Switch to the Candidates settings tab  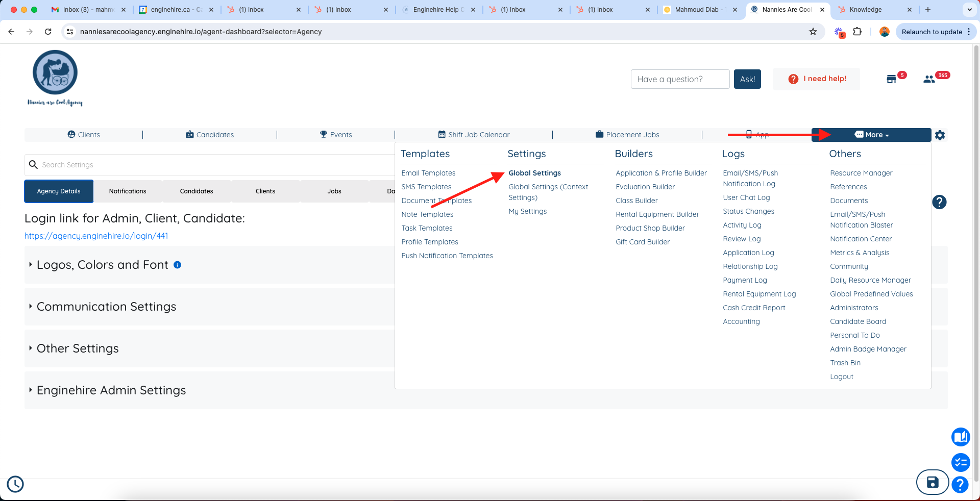point(197,191)
